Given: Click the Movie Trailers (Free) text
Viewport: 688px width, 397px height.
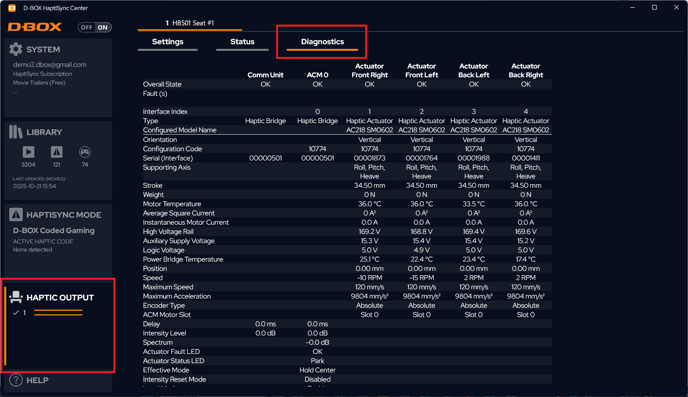Looking at the screenshot, I should 39,82.
